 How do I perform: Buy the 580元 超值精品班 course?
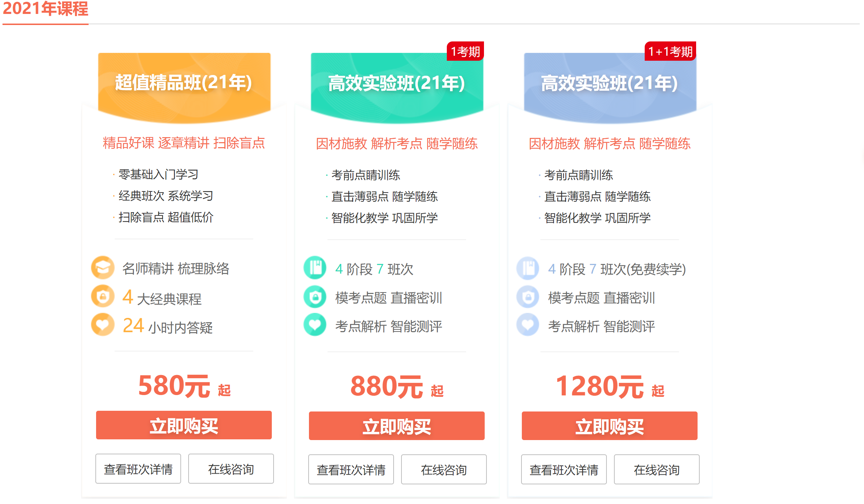184,425
